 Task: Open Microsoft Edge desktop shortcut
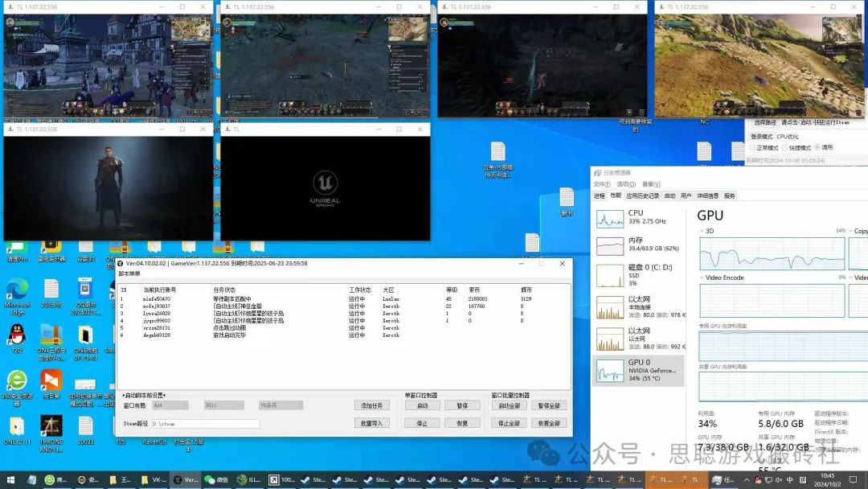tap(17, 290)
